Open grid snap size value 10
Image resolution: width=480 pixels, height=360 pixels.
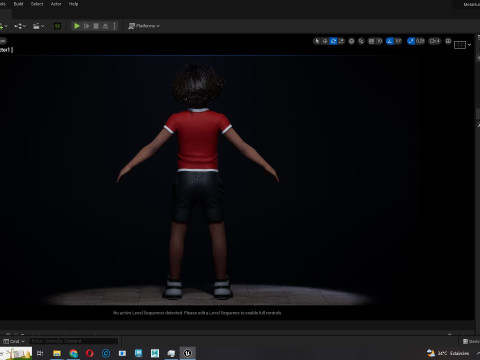click(379, 41)
